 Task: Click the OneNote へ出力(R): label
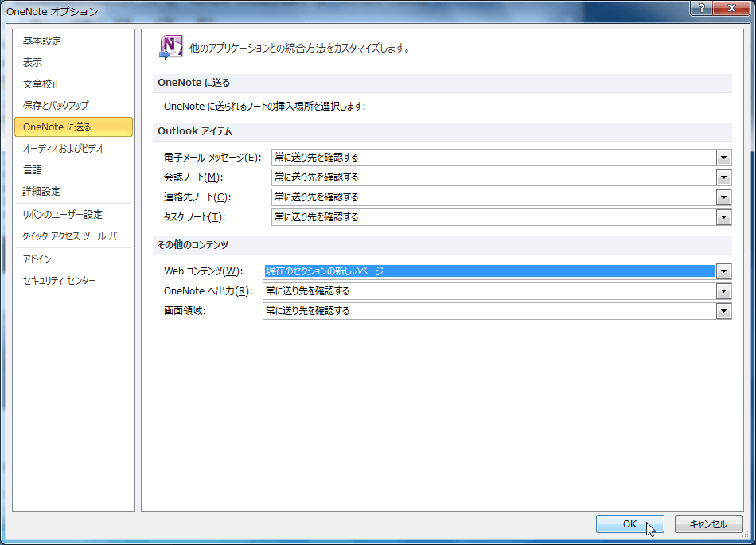click(208, 291)
